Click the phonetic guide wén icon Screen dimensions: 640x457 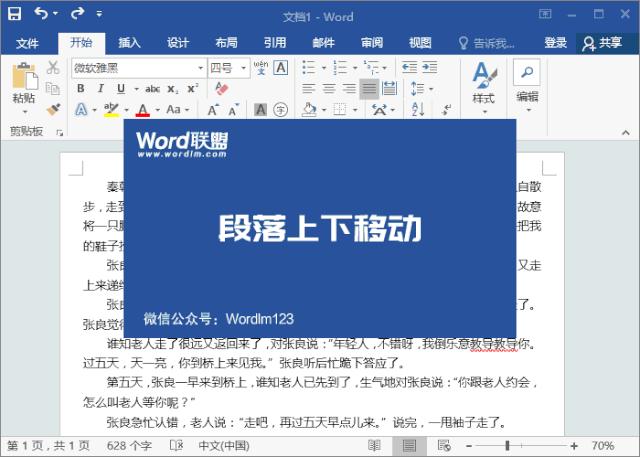pyautogui.click(x=261, y=68)
